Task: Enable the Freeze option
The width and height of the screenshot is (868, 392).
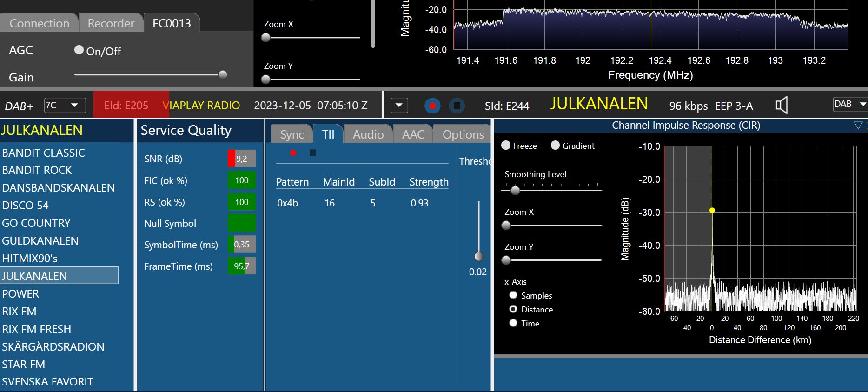Action: click(506, 146)
